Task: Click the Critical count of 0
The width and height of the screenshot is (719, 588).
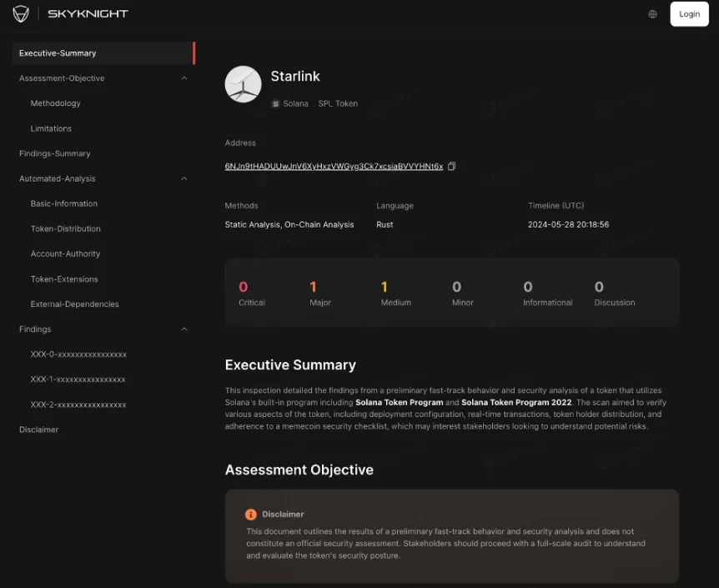Action: click(x=243, y=287)
